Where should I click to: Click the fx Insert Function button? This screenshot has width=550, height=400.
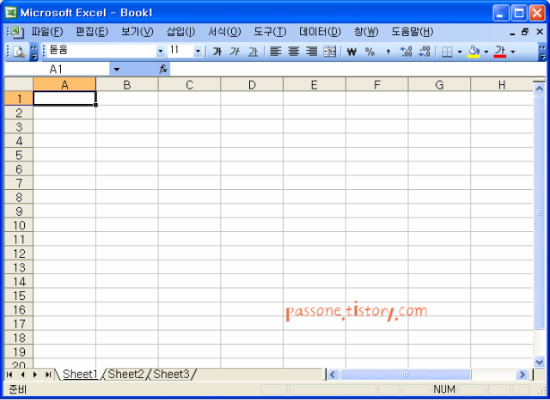(163, 69)
